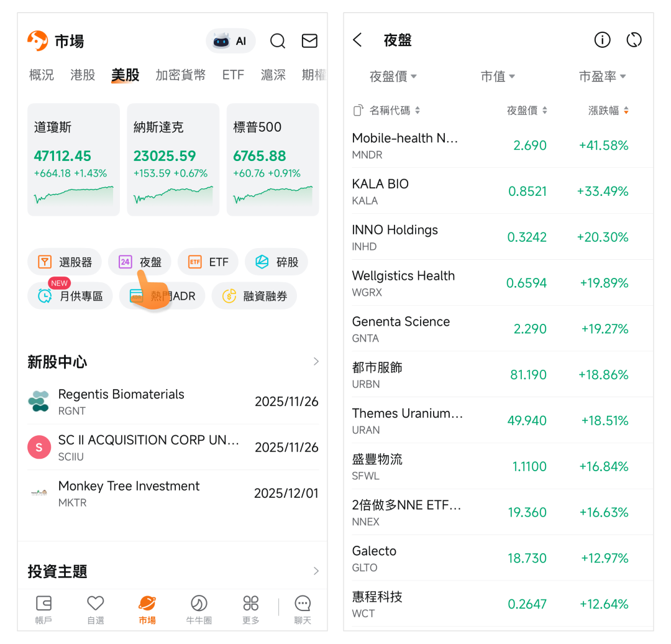The height and width of the screenshot is (644, 671).
Task: Open the 市盈率 filter dropdown
Action: [602, 76]
